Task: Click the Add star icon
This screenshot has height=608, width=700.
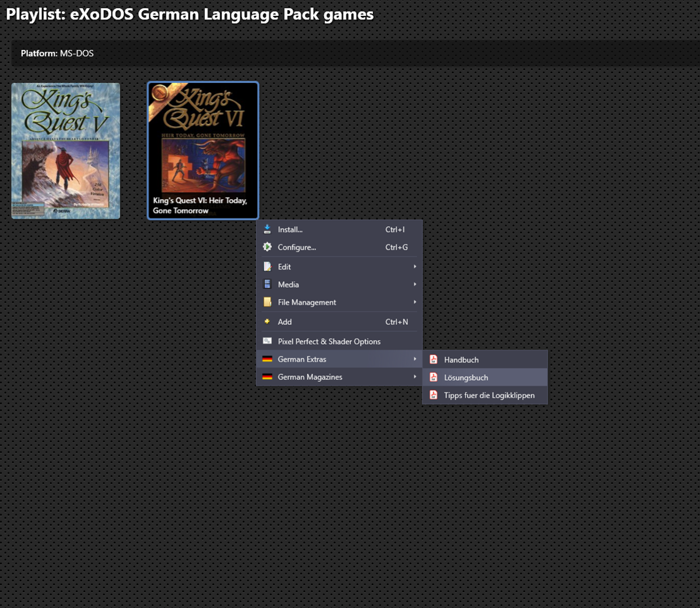Action: (x=267, y=321)
